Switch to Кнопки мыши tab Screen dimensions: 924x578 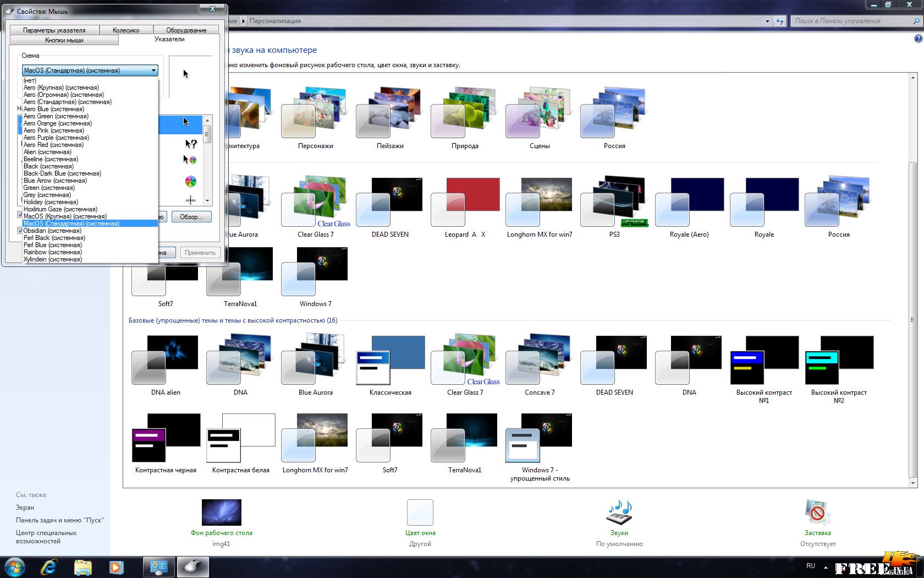pos(64,40)
